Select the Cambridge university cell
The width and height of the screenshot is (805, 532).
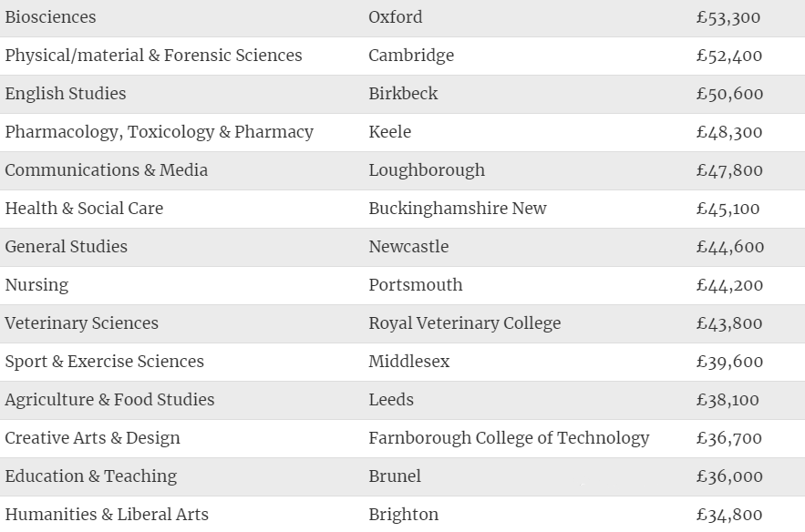(411, 56)
